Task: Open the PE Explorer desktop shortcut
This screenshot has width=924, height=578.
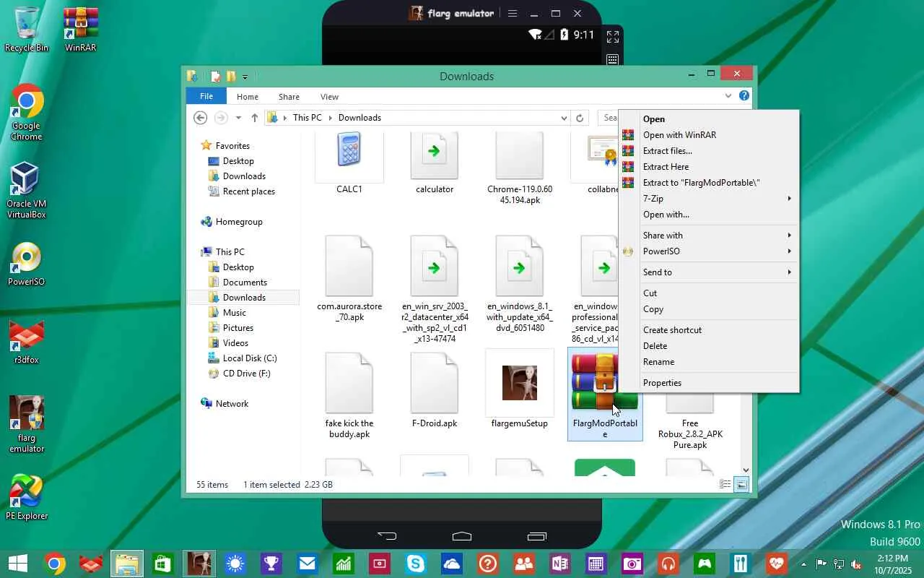Action: (27, 498)
